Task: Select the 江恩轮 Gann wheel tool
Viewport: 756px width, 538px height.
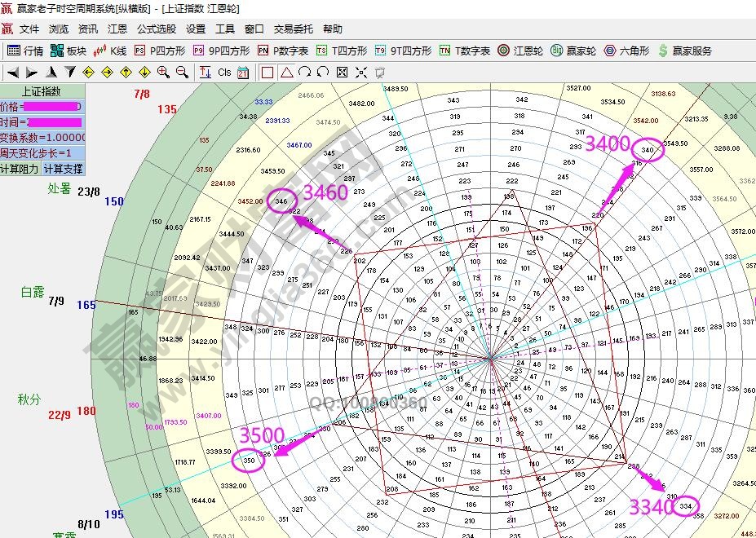Action: point(519,51)
